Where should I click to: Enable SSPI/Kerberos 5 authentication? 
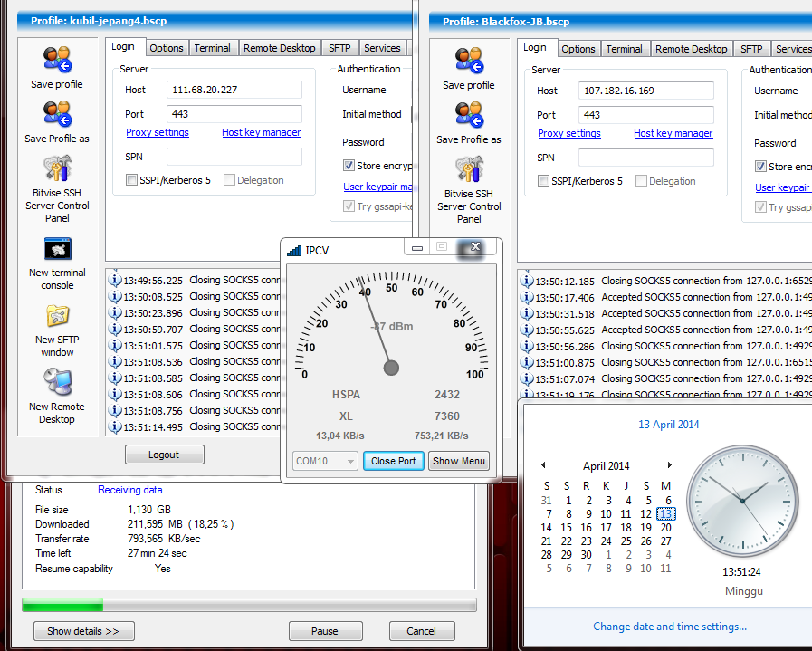click(x=130, y=181)
